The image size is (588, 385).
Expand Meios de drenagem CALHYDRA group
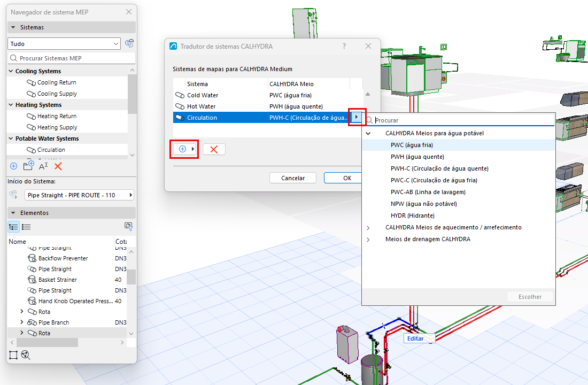click(x=368, y=240)
